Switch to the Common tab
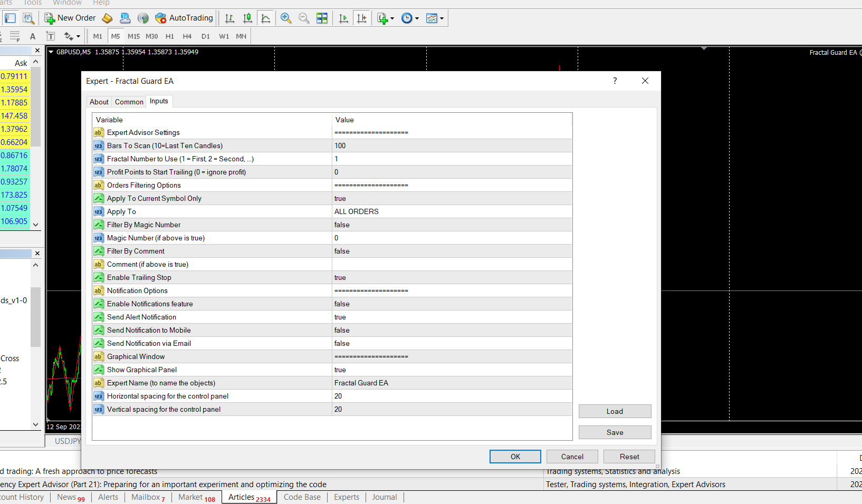The height and width of the screenshot is (504, 862). (129, 102)
